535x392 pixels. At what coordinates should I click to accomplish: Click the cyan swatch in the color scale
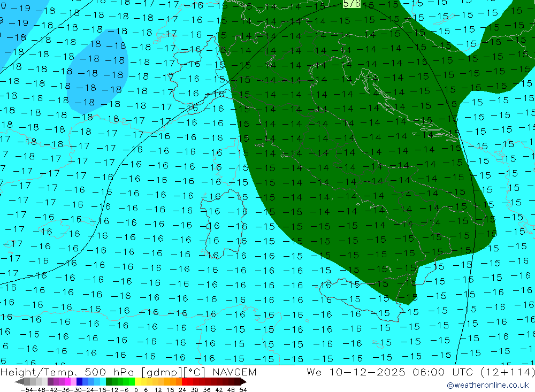coord(103,382)
